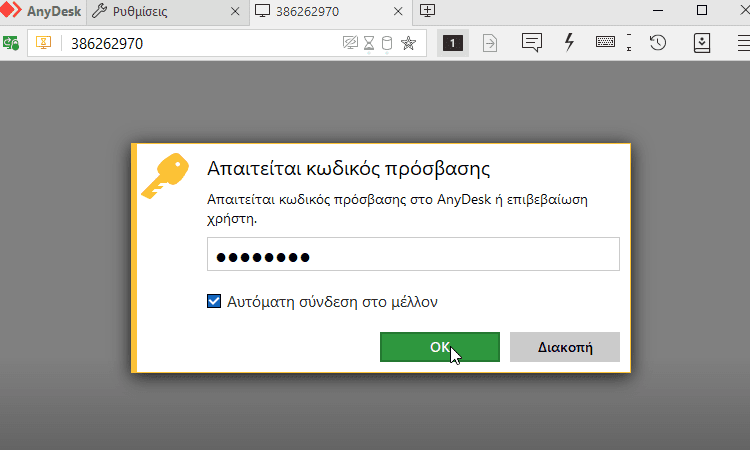Select monitor 1 button
The height and width of the screenshot is (450, 750).
click(x=452, y=43)
